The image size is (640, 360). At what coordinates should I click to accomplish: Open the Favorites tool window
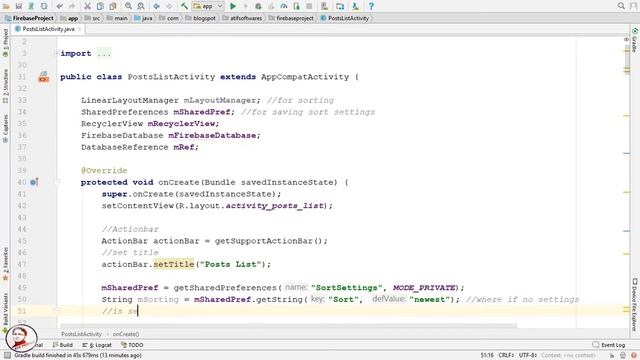click(x=5, y=264)
